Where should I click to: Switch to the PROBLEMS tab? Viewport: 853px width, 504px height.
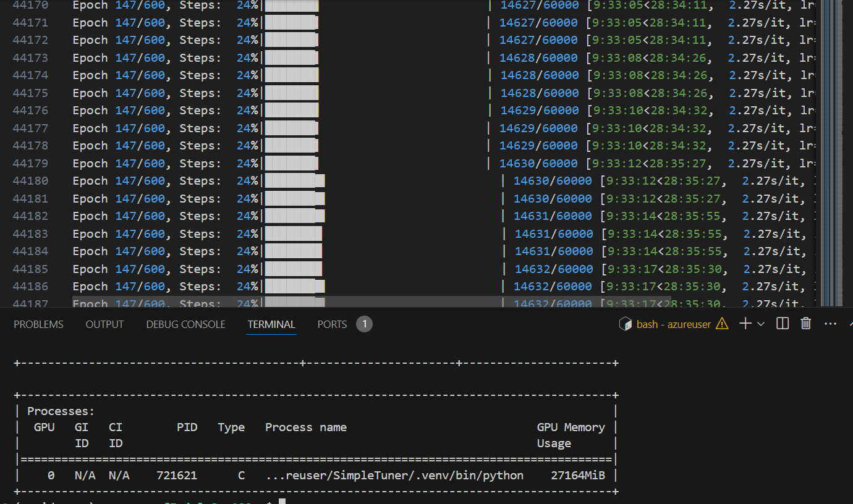[x=38, y=324]
